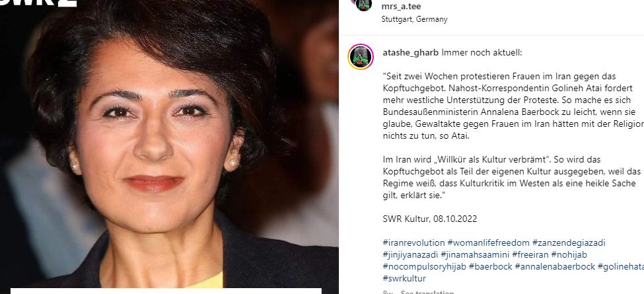Open the #womanlifefreedom hashtag
The image size is (644, 294).
488,242
